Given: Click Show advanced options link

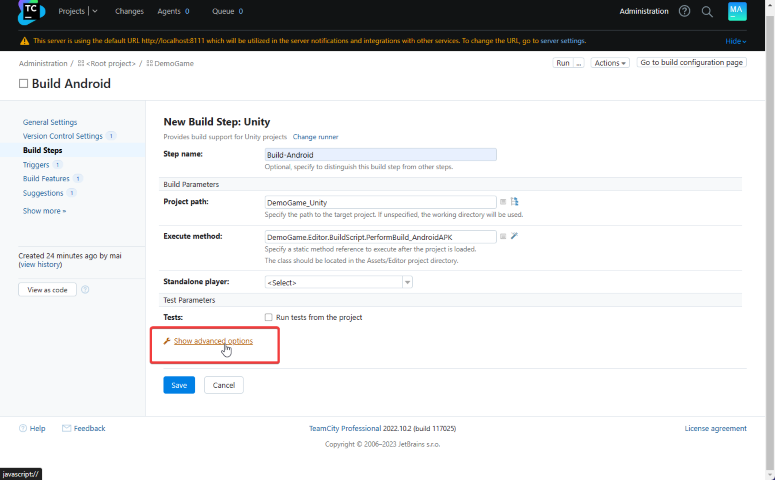Looking at the screenshot, I should (x=213, y=341).
